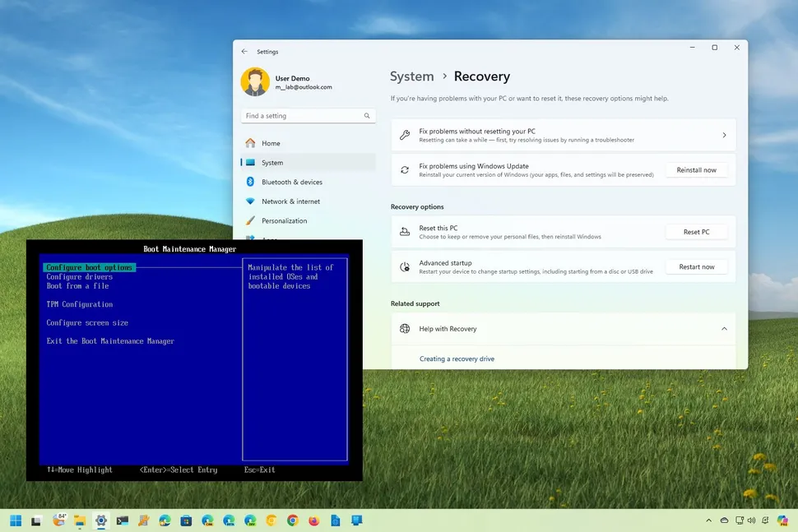Screen dimensions: 798x532
Task: Go to Home in Settings sidebar
Action: tap(309, 143)
